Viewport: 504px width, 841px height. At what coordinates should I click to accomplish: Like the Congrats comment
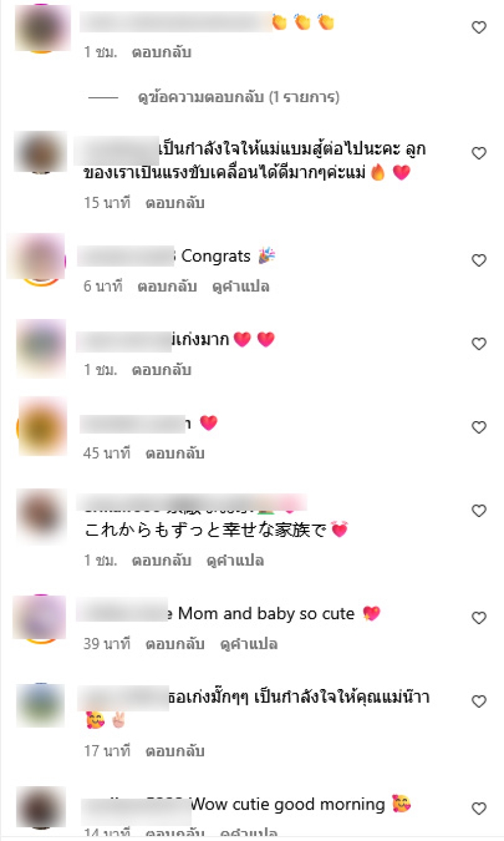coord(479,260)
